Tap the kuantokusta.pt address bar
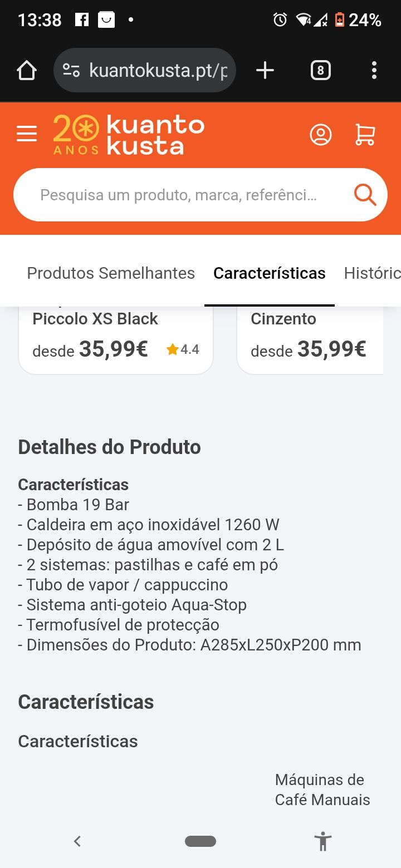 coord(145,71)
